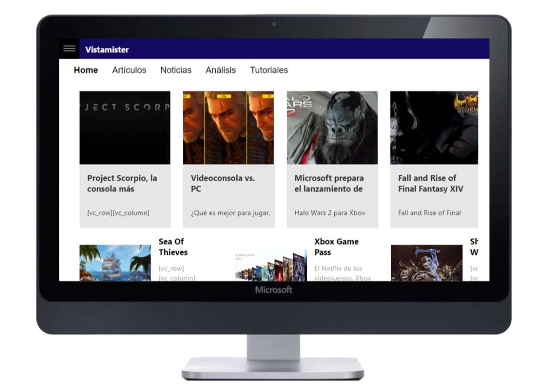Click the 'Sea Of Thieves' title
The width and height of the screenshot is (535, 392).
pyautogui.click(x=173, y=247)
